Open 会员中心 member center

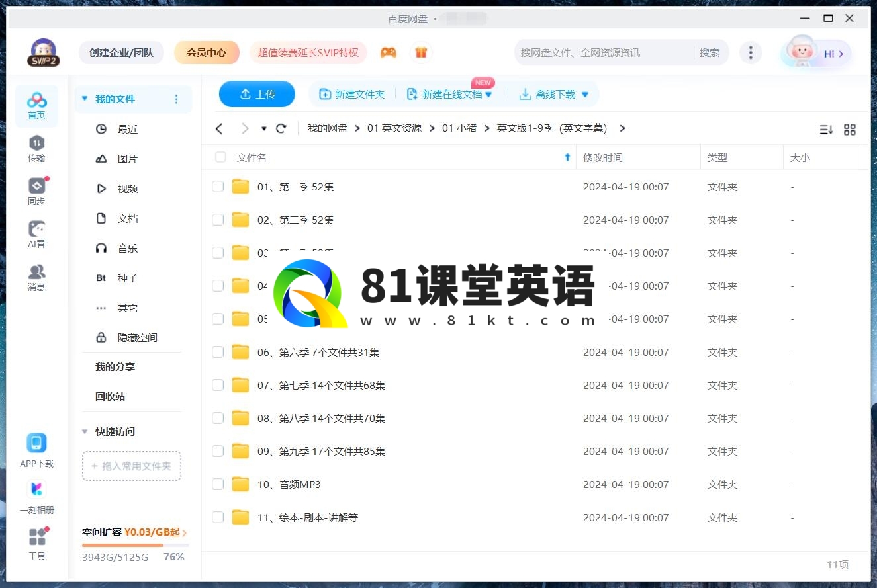(207, 53)
